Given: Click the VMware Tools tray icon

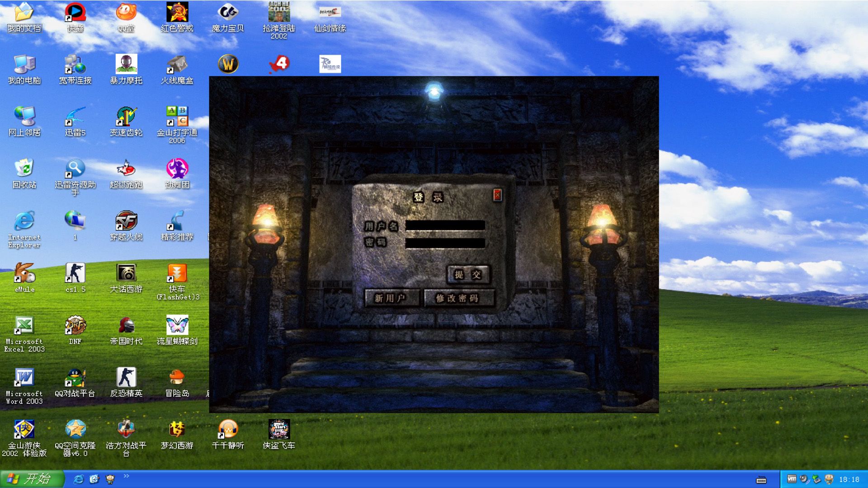Looking at the screenshot, I should click(x=792, y=479).
